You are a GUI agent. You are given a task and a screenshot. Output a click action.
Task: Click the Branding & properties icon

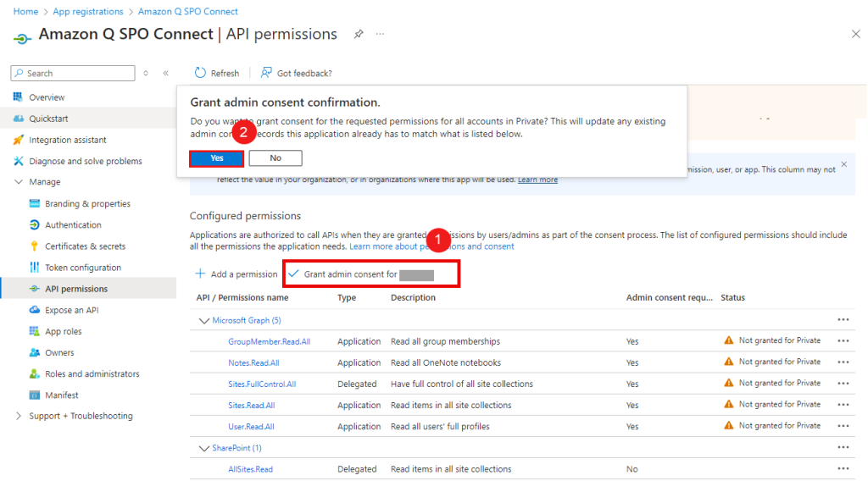click(x=34, y=203)
